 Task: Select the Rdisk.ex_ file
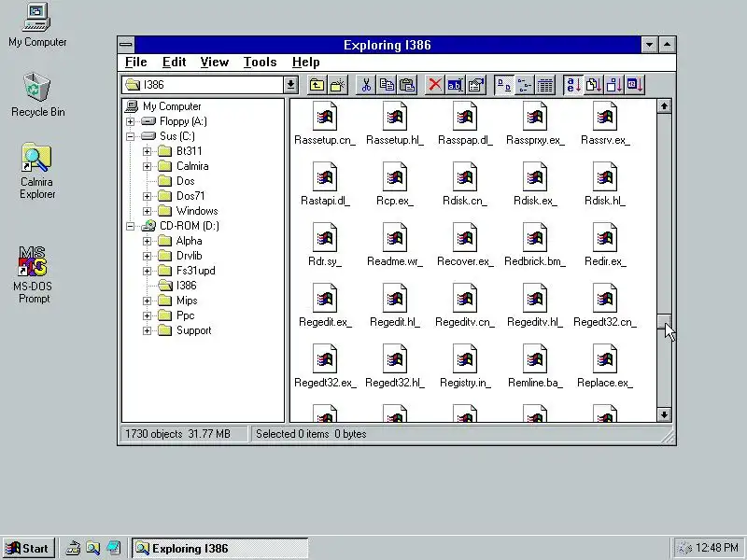pyautogui.click(x=535, y=184)
